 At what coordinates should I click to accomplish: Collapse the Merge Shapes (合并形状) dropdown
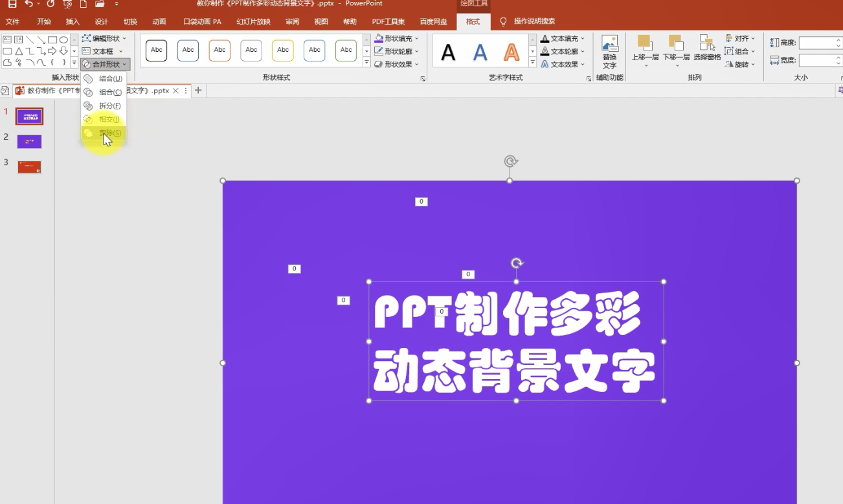[x=105, y=64]
